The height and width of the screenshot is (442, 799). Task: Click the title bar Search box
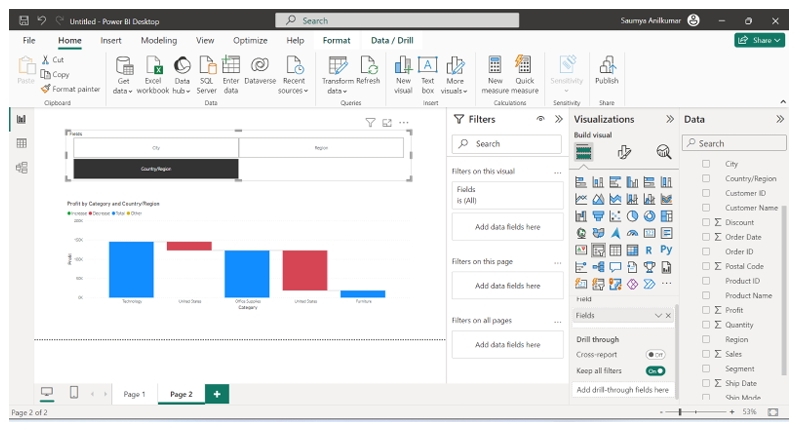click(x=397, y=20)
